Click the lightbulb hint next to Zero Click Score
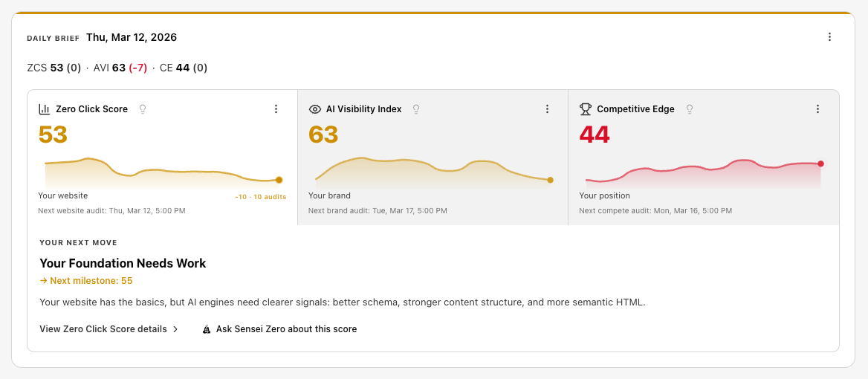Image resolution: width=868 pixels, height=379 pixels. (x=143, y=109)
